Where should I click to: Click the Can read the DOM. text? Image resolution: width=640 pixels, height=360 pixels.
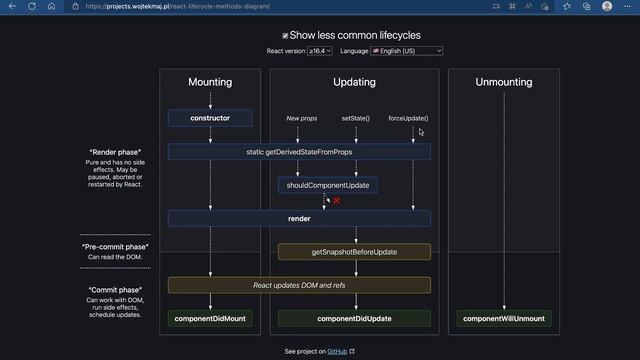pos(115,257)
